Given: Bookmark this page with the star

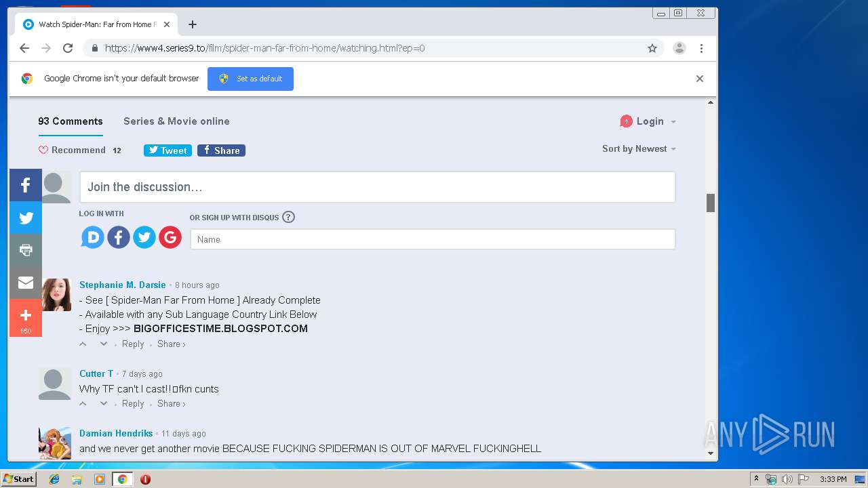Looking at the screenshot, I should click(652, 48).
